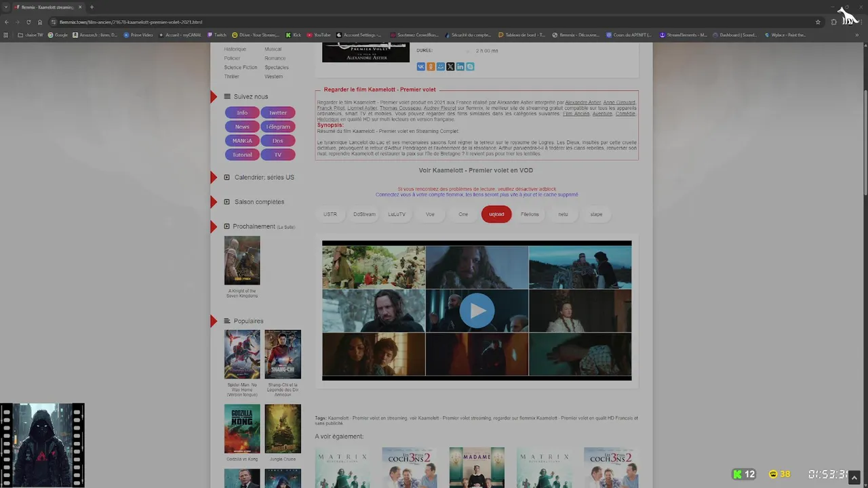Open Kick bookmark
Screen dimensions: 868x488
point(294,35)
